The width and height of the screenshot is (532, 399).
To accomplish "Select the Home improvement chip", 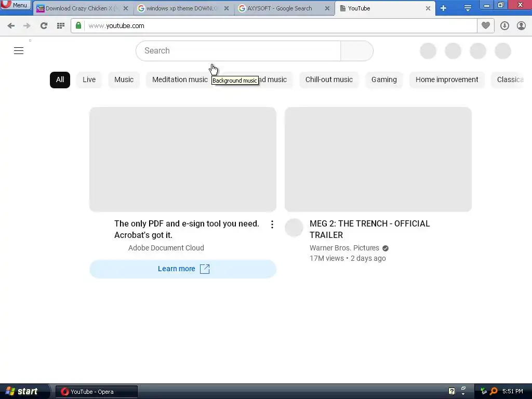I will click(447, 79).
